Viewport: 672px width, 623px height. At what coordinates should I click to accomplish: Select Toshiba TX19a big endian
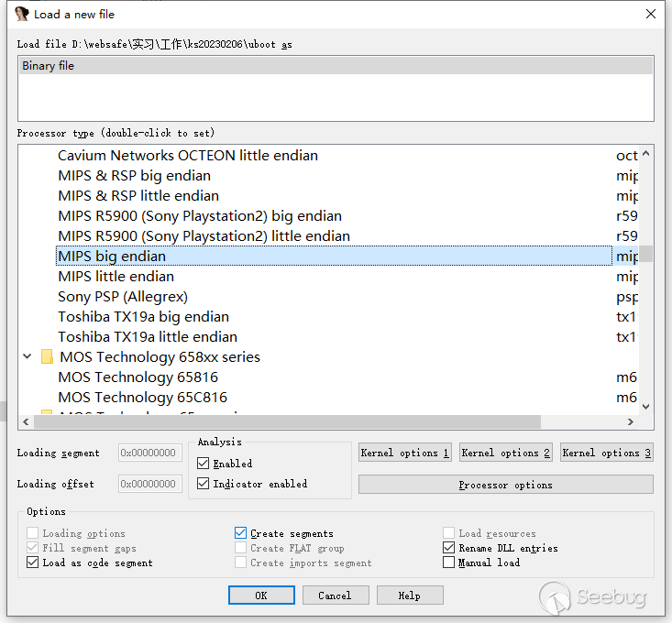[143, 316]
